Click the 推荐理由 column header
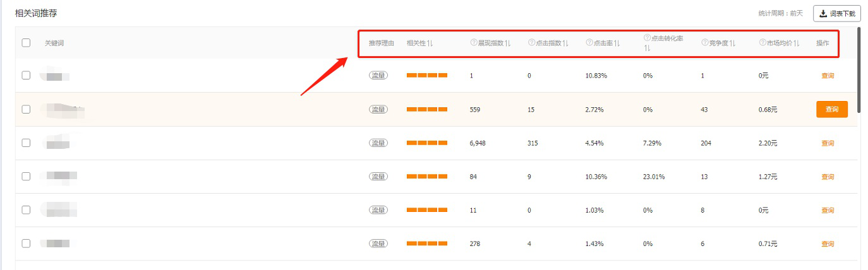This screenshot has width=868, height=270. tap(381, 43)
